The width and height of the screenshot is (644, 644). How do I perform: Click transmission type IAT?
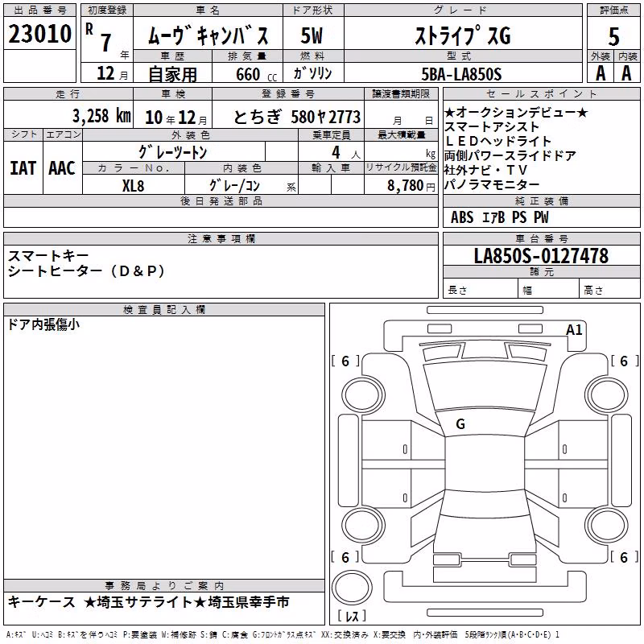coord(23,168)
